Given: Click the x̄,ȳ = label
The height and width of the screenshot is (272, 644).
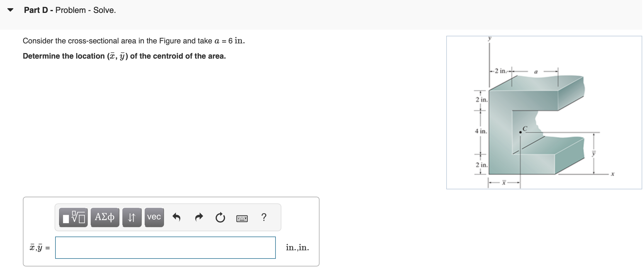Looking at the screenshot, I should pos(38,247).
